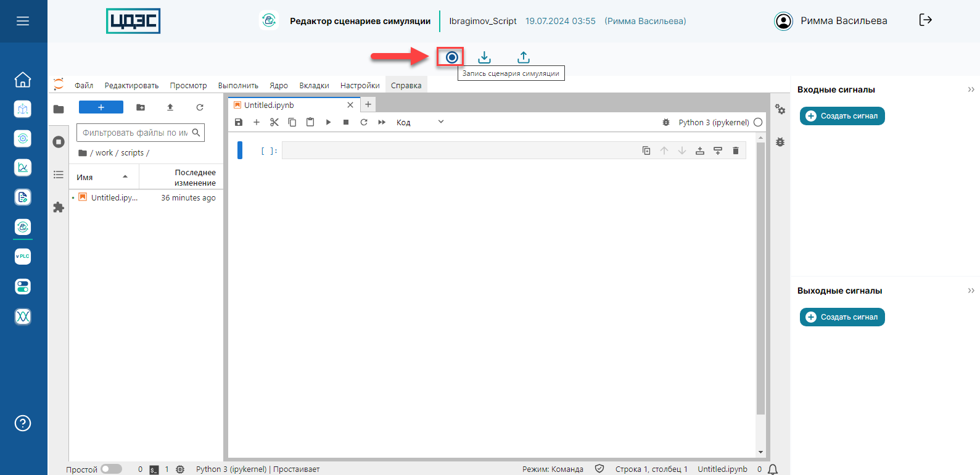980x475 pixels.
Task: Open the extension manager puzzle icon
Action: click(59, 207)
